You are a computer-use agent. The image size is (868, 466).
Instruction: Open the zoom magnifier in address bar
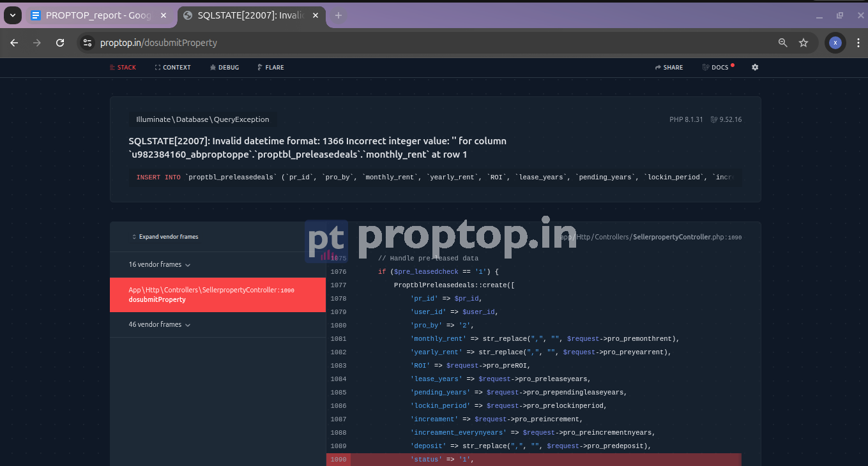point(782,43)
